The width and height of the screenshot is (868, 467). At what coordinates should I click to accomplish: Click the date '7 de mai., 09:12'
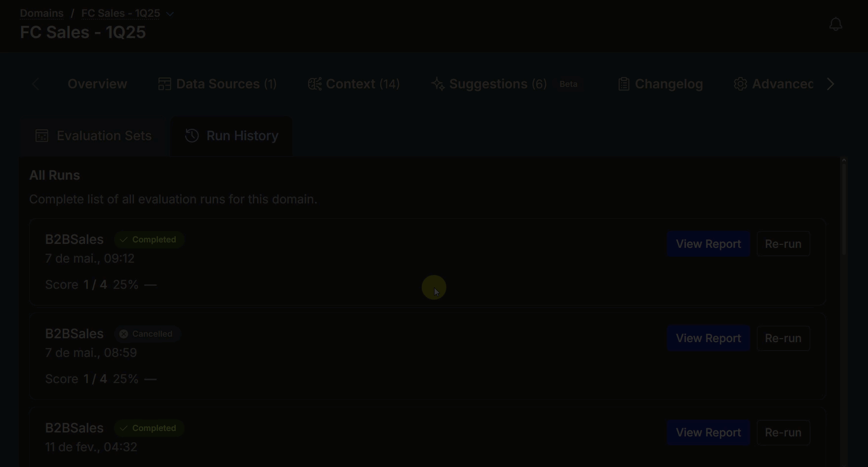pos(90,259)
